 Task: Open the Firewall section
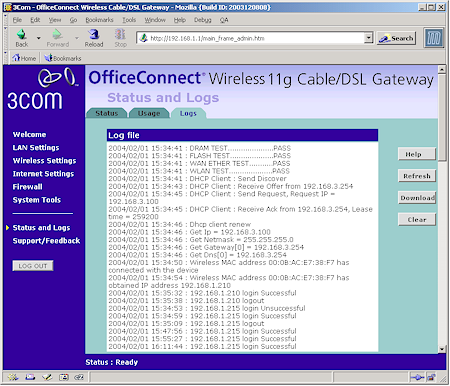pyautogui.click(x=27, y=187)
